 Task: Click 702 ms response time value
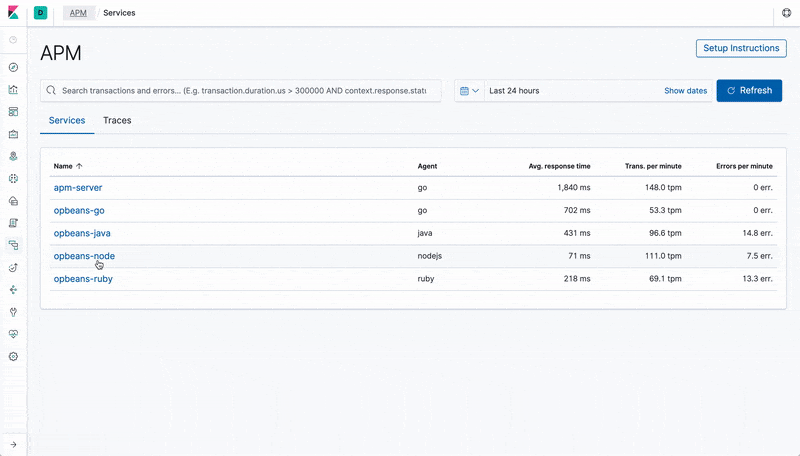coord(577,210)
